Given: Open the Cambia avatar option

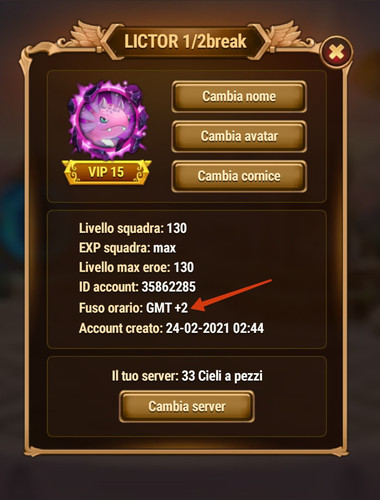Looking at the screenshot, I should 239,136.
